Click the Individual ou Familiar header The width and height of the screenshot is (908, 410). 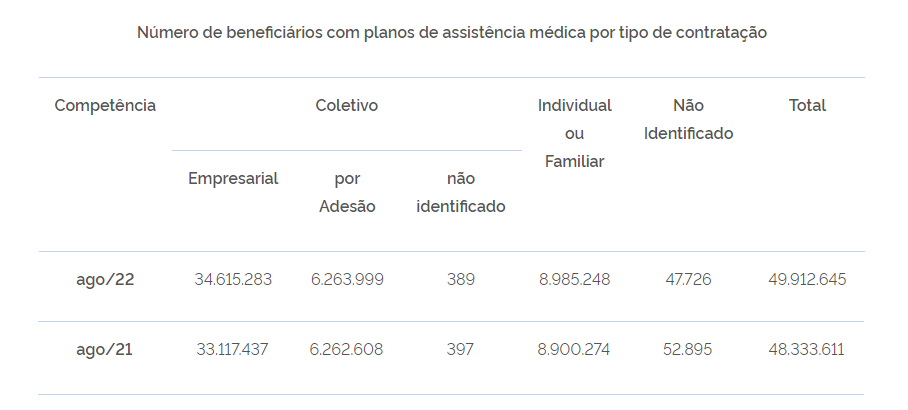pyautogui.click(x=574, y=133)
